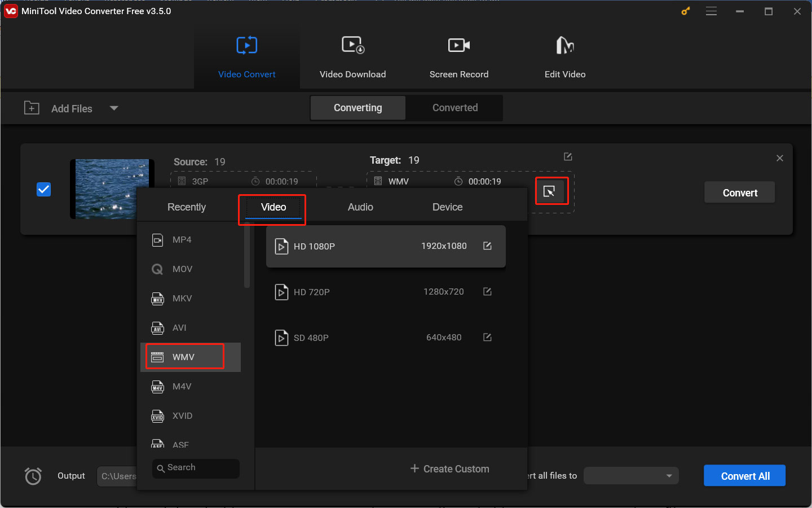Select the Video format tab
This screenshot has height=508, width=812.
(x=273, y=207)
